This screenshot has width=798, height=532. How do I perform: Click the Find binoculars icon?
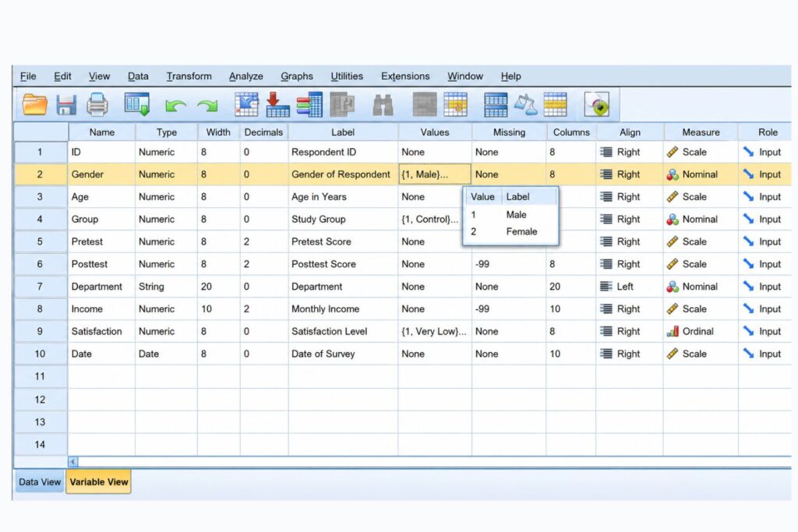[x=383, y=105]
